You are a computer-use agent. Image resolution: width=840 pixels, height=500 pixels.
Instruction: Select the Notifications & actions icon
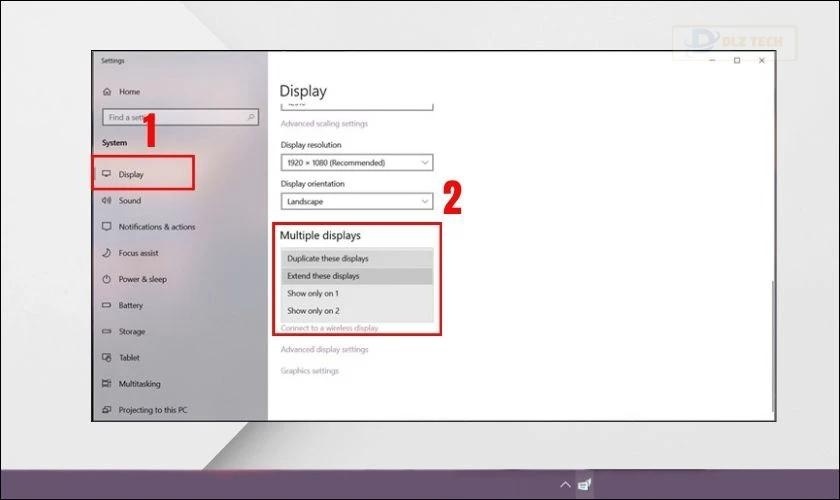click(x=106, y=227)
